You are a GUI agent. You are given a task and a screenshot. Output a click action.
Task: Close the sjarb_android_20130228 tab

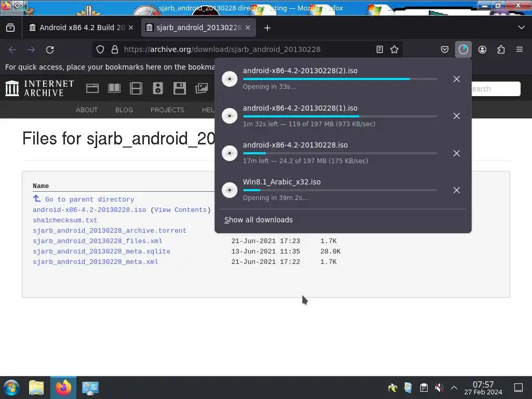[x=248, y=28]
